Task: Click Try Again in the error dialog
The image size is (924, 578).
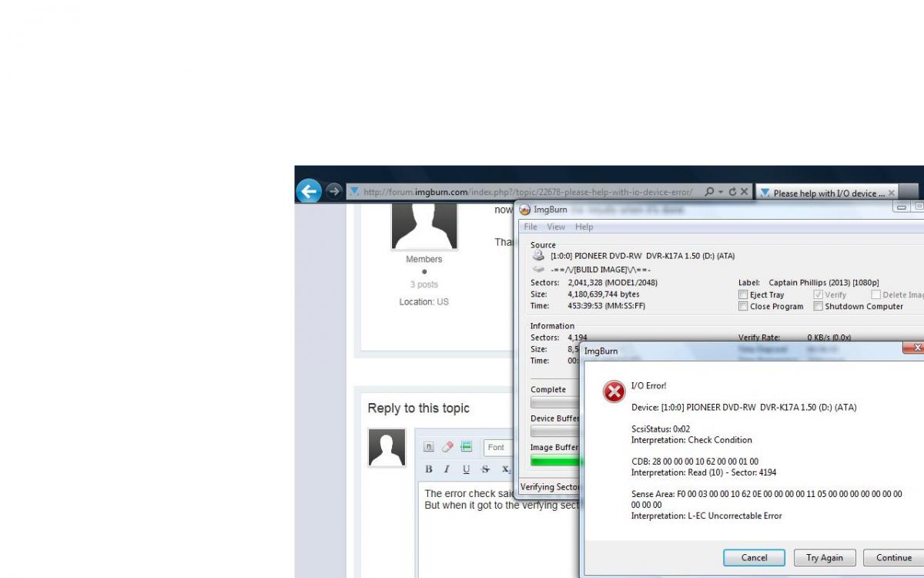Action: coord(825,558)
